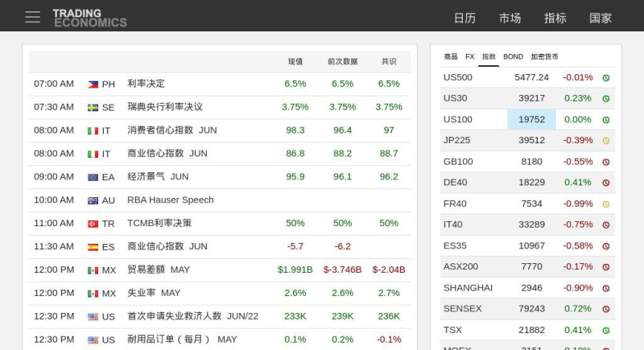Open the SHANGHAI index link

pyautogui.click(x=468, y=287)
